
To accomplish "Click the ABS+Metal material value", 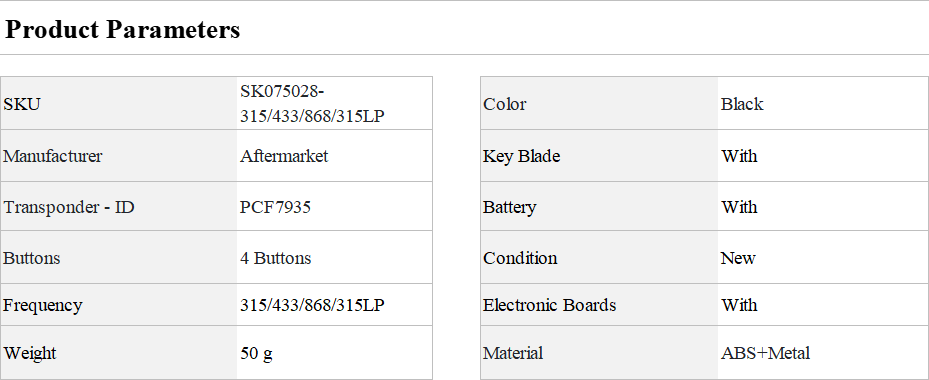I will click(765, 353).
